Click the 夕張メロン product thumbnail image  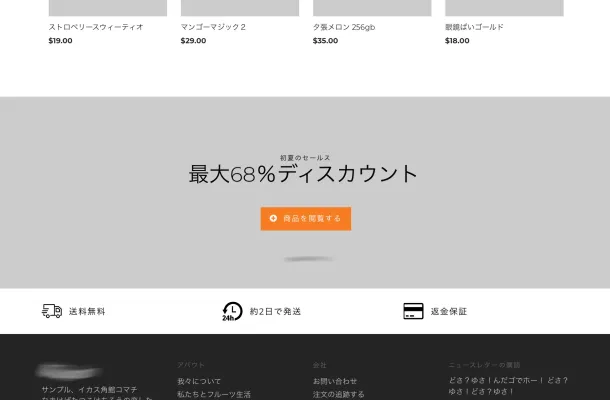(x=372, y=8)
